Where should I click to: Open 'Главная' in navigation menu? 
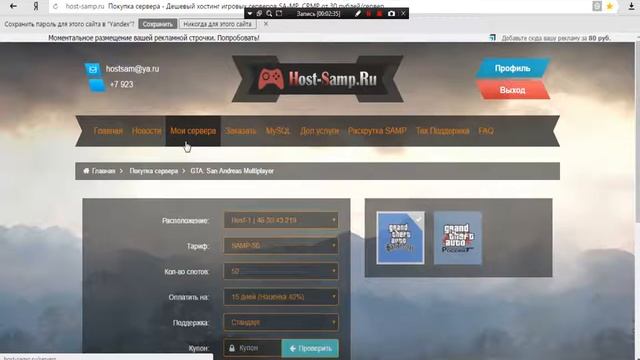(108, 131)
